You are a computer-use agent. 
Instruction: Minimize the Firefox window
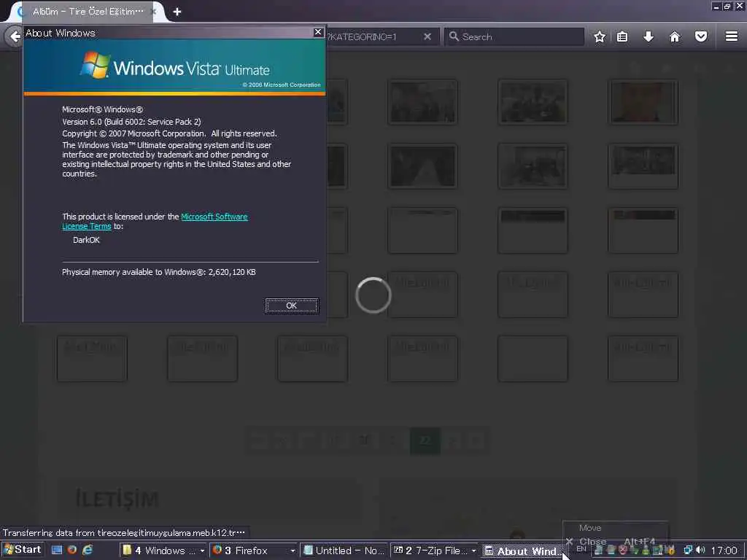point(716,6)
